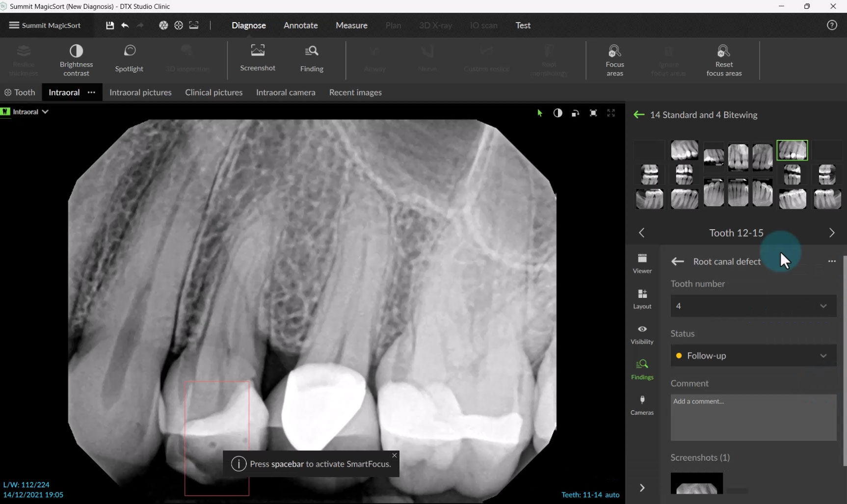Click Reset focus areas
Screen dimensions: 847x504
724,60
